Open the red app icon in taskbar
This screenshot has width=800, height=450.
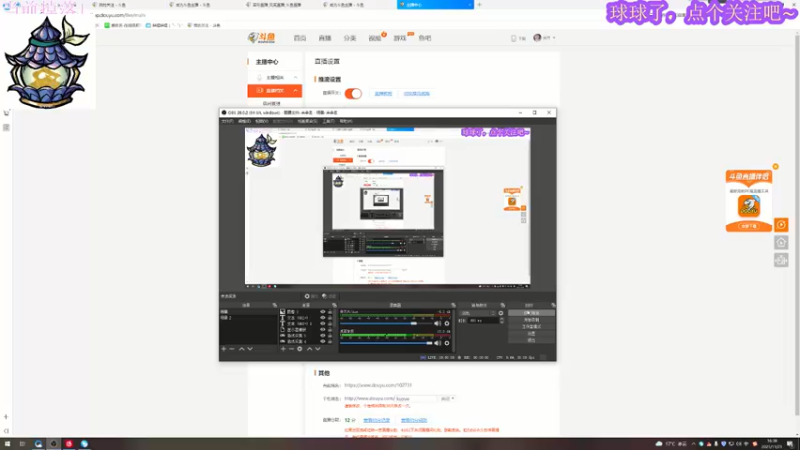[x=69, y=444]
